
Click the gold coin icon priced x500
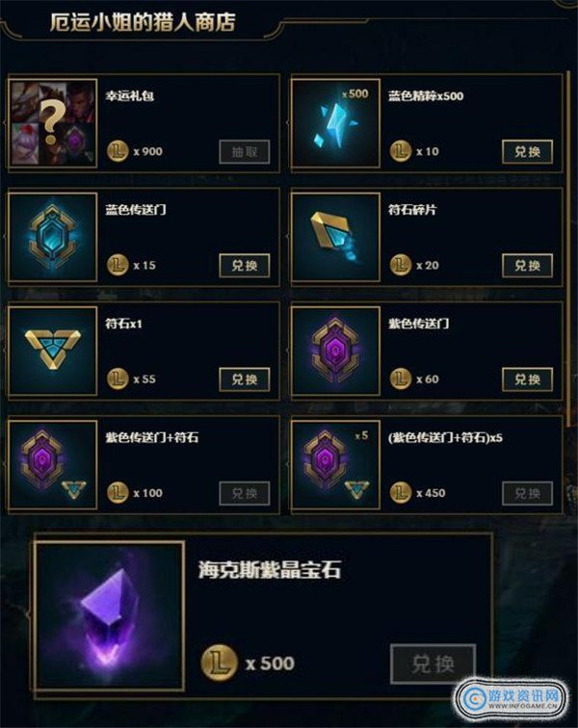coord(220,663)
